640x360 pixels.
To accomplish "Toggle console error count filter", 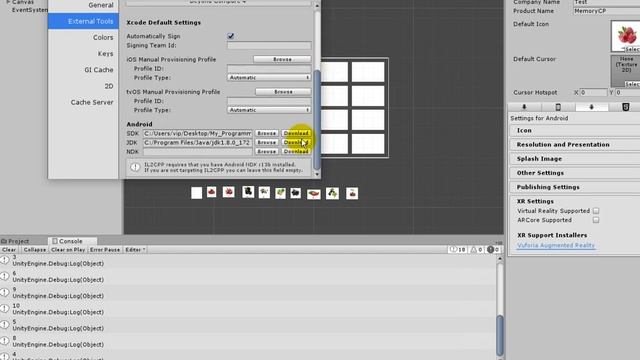I will [493, 249].
